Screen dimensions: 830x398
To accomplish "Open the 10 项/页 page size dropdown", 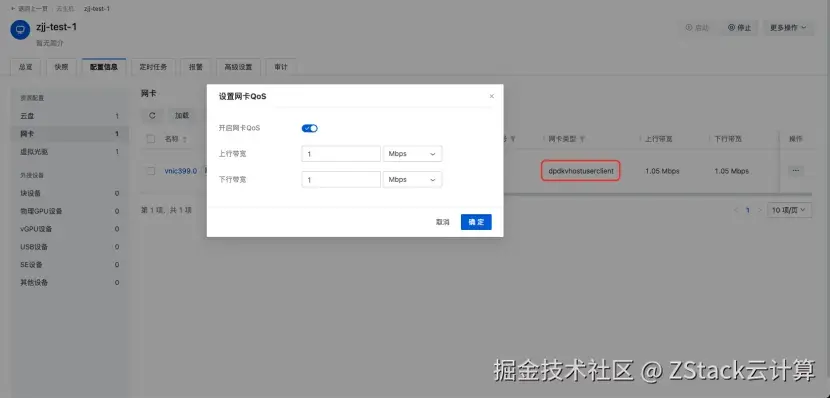I will [x=789, y=210].
